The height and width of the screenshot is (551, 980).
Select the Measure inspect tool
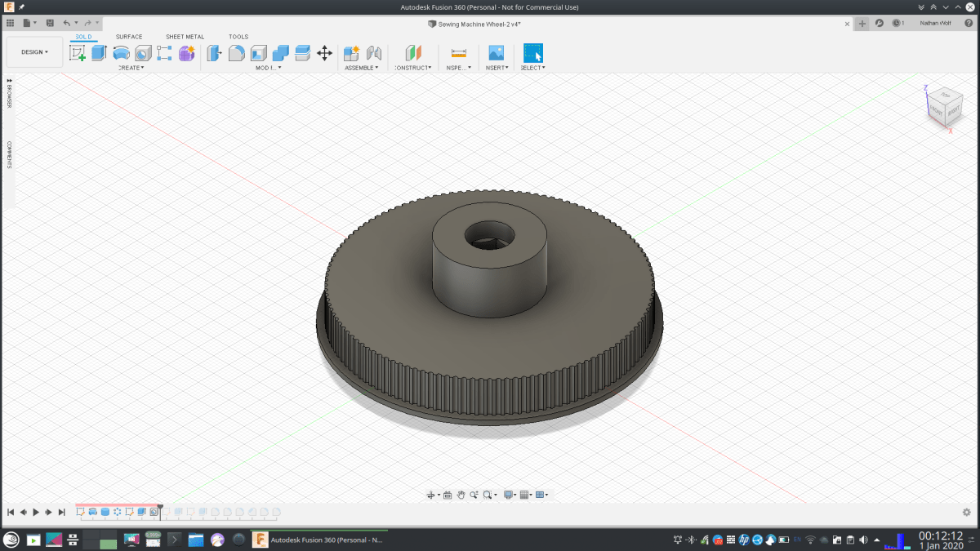pos(458,53)
